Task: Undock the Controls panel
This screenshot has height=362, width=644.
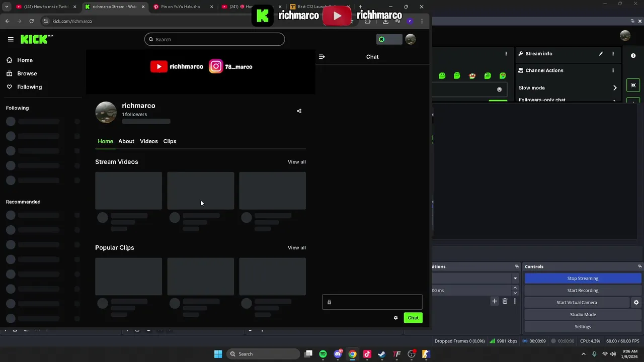Action: tap(639, 266)
